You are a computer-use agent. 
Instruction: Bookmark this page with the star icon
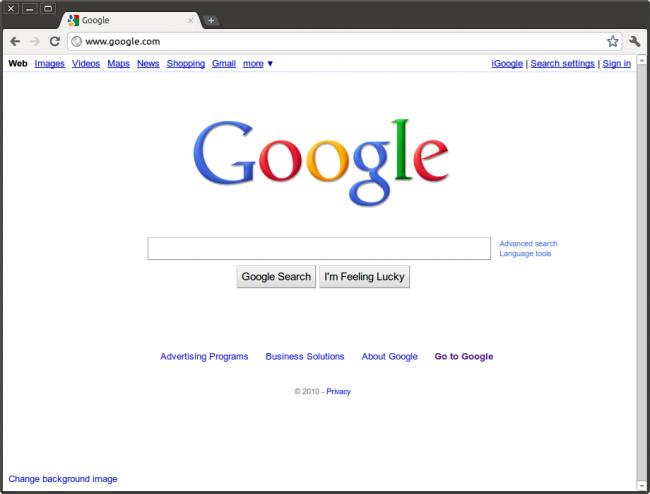coord(613,41)
